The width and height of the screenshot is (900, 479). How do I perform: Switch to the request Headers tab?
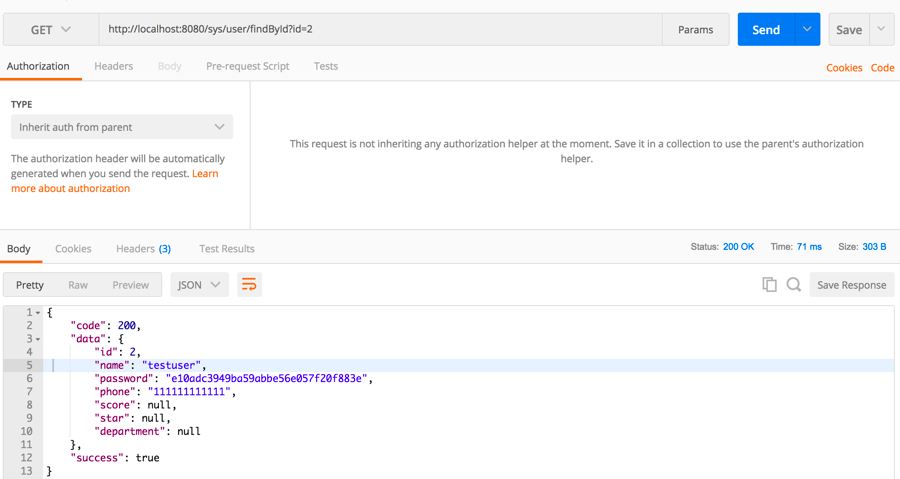pos(113,66)
